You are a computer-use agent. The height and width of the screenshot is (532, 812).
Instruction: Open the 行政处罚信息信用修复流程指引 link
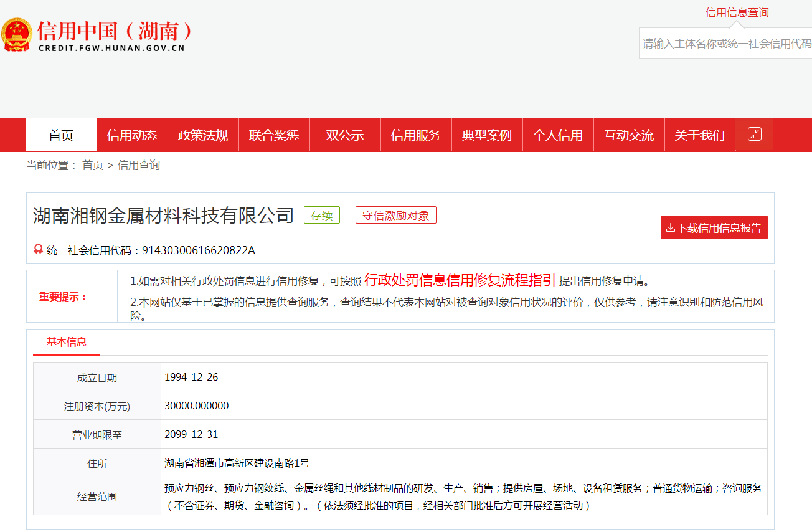click(460, 280)
